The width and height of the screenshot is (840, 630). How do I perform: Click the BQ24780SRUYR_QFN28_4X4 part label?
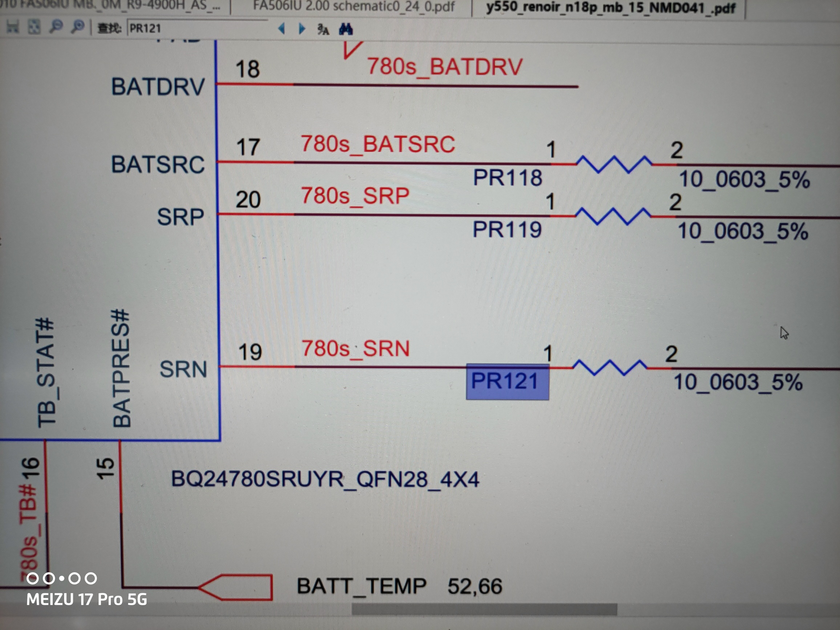[325, 479]
